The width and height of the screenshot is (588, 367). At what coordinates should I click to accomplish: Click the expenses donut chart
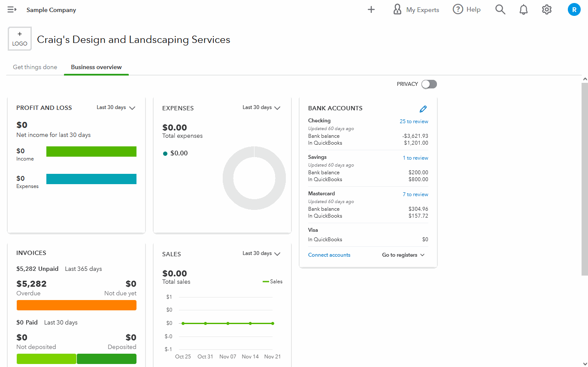(254, 178)
